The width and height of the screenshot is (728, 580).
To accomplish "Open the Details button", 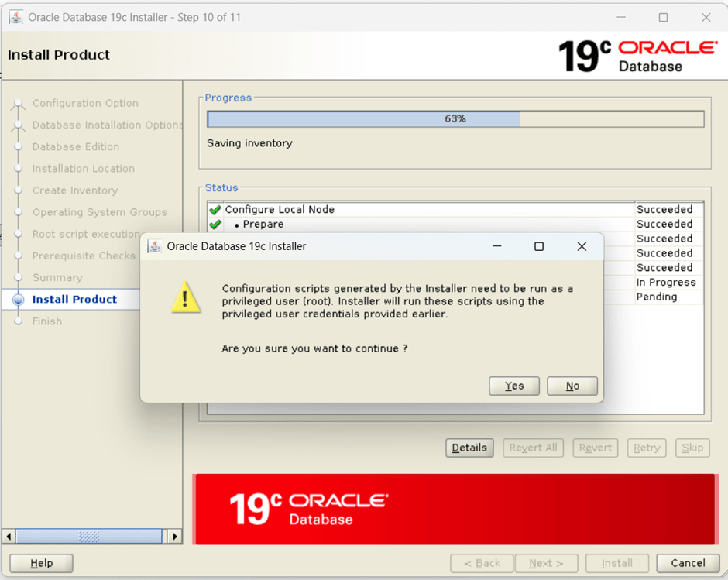I will (x=469, y=448).
